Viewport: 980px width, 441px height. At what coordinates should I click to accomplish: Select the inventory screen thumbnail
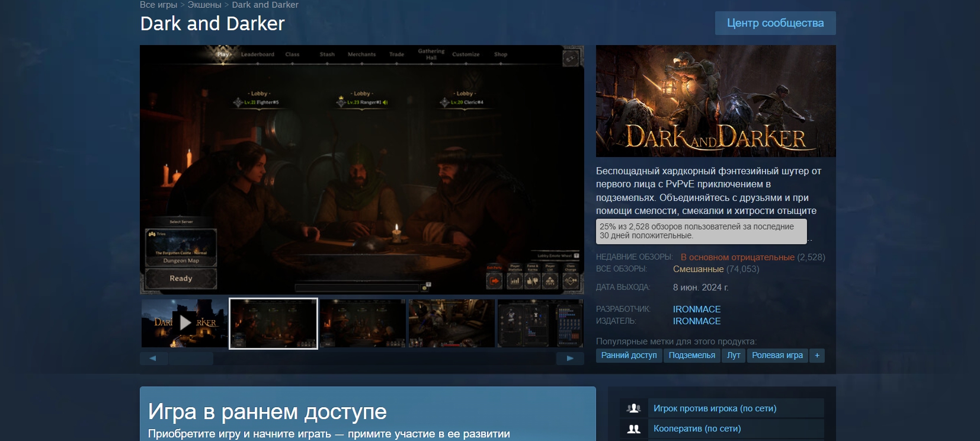[540, 323]
